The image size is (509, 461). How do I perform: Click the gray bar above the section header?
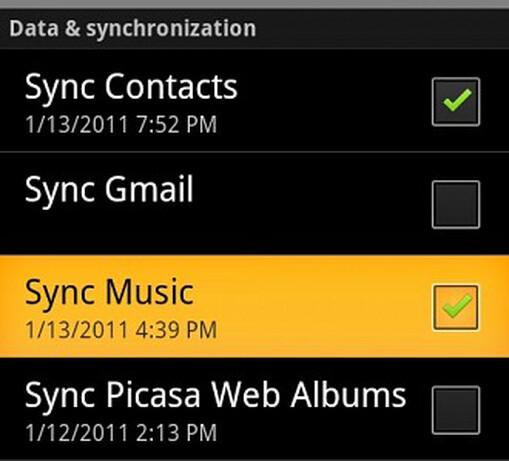(x=254, y=4)
